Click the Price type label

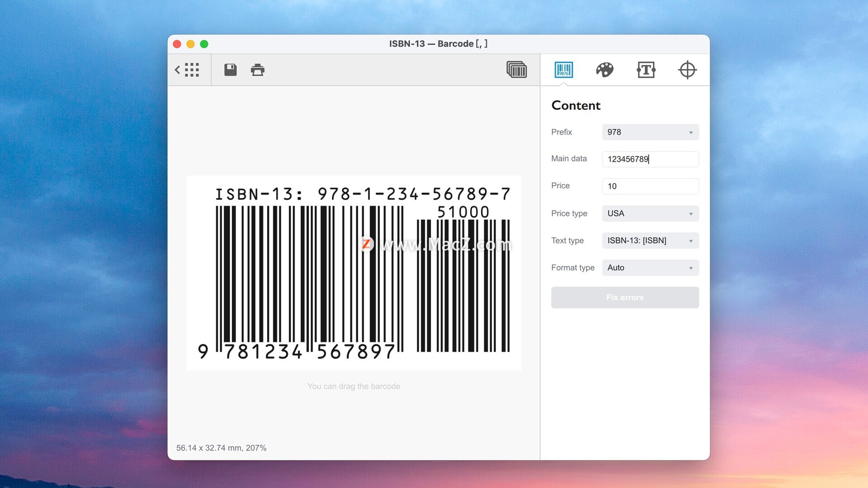(x=569, y=213)
